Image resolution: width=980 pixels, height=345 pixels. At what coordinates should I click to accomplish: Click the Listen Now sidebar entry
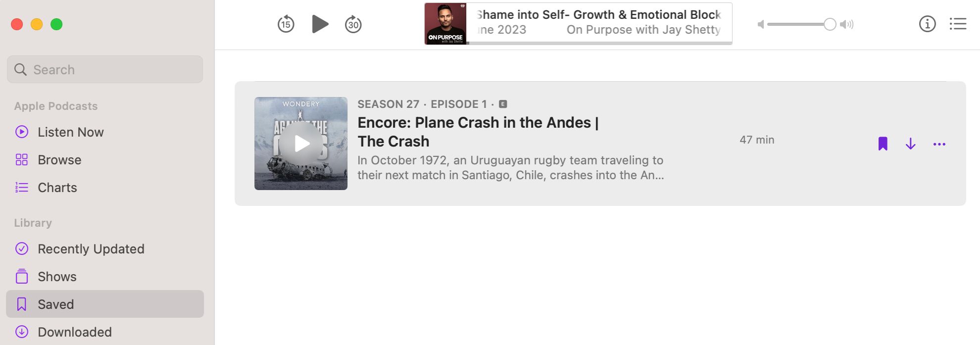(71, 132)
